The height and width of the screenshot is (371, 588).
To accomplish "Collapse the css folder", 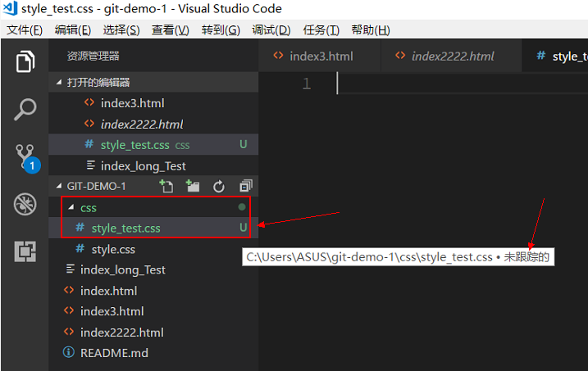I will (x=71, y=207).
